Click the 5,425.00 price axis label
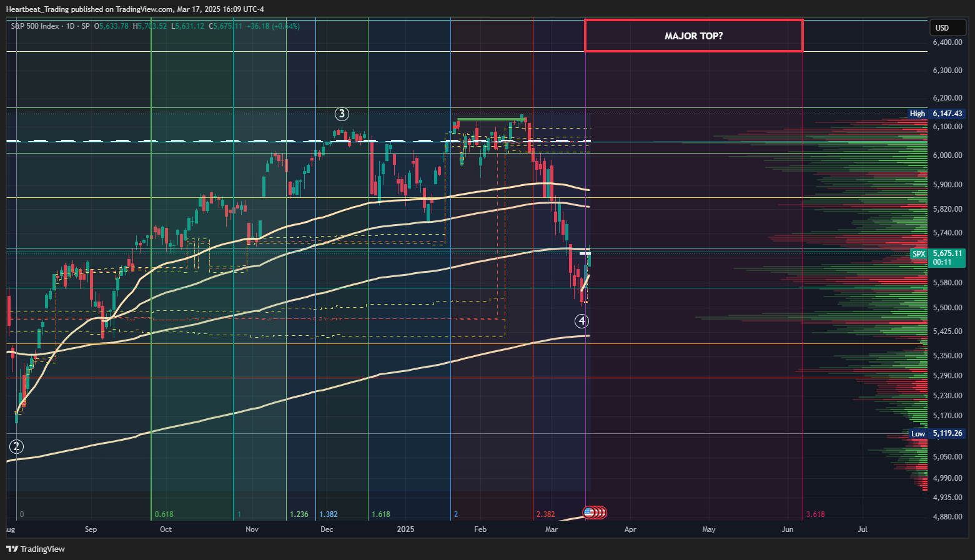The image size is (975, 560). 948,332
